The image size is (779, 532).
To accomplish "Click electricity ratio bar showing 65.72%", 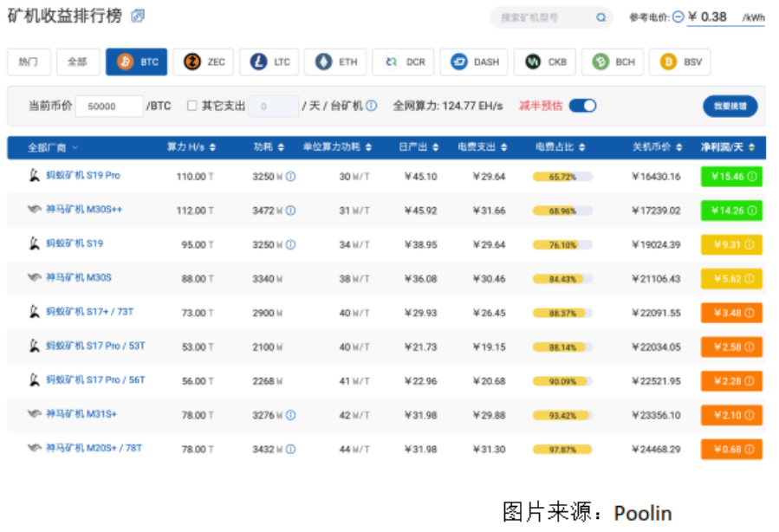I will coord(562,177).
